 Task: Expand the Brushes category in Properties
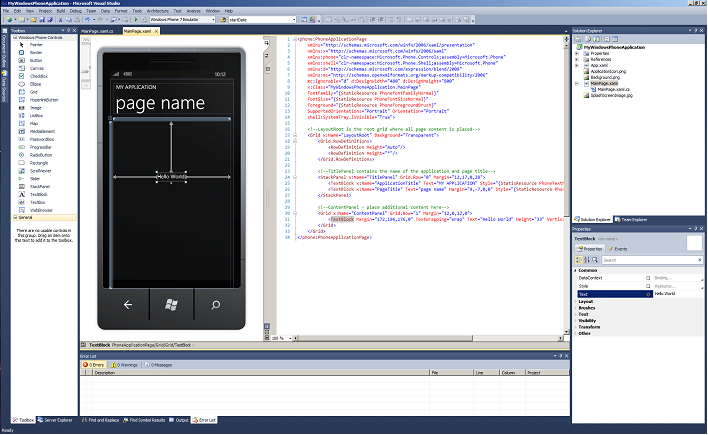[x=576, y=308]
